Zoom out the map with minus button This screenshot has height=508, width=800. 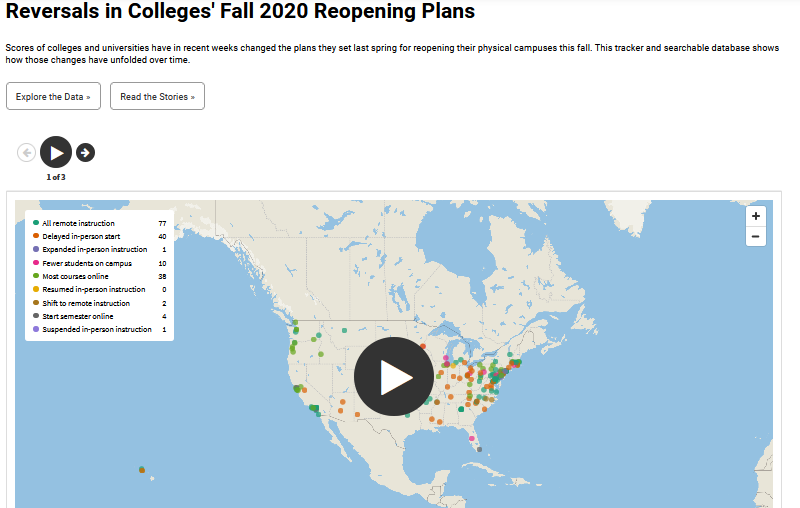coord(756,237)
